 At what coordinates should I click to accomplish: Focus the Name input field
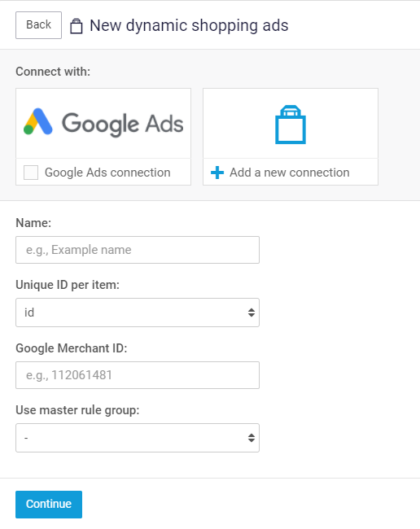coord(138,250)
